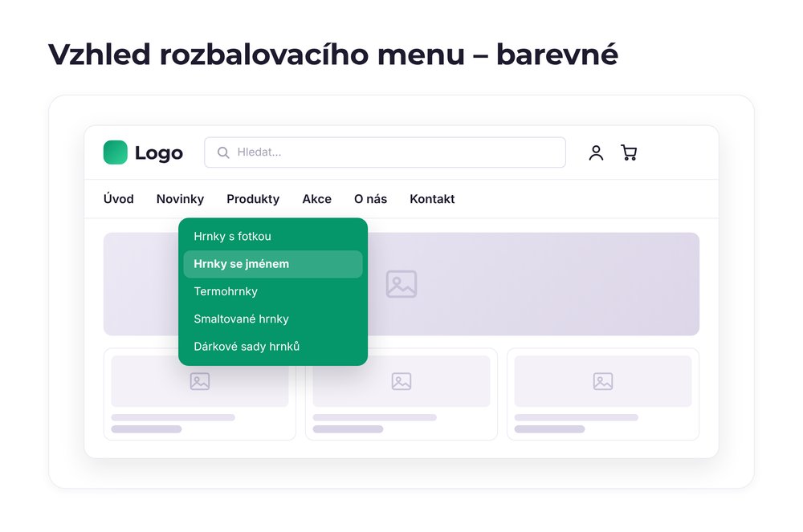Viewport: 803px width, 532px height.
Task: Choose Hrnky s fotkou from dropdown
Action: [x=273, y=237]
